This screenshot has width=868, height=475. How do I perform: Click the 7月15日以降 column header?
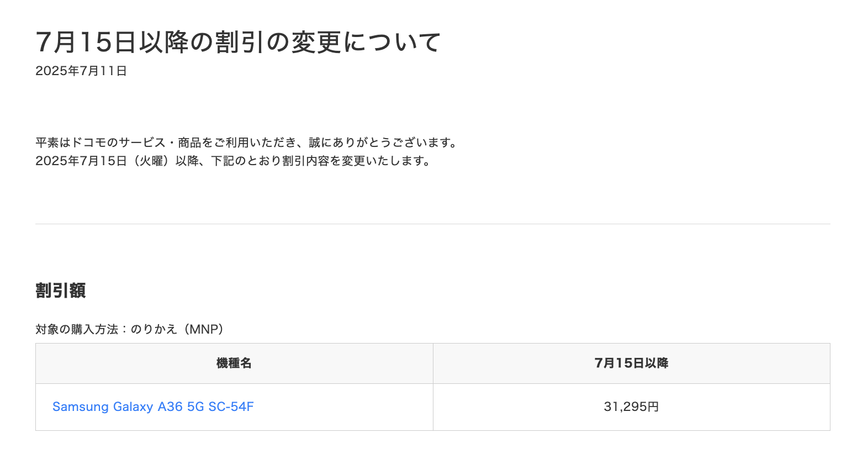(x=632, y=363)
